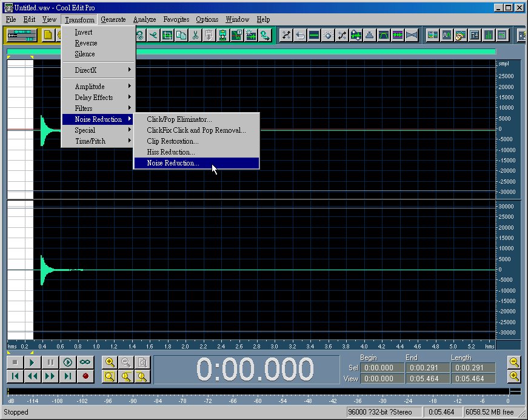Click the Sel End field showing 0:00.291
The image size is (528, 420).
[x=427, y=368]
